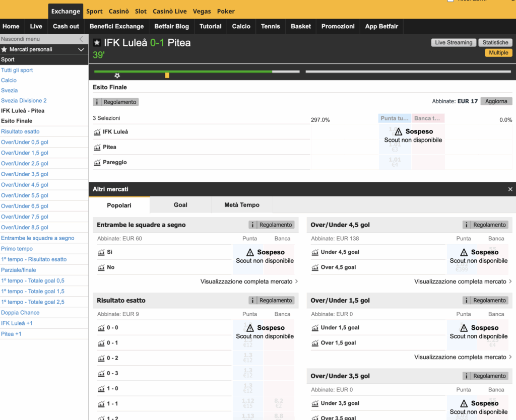
Task: Click the yellow Multiple button
Action: [498, 52]
